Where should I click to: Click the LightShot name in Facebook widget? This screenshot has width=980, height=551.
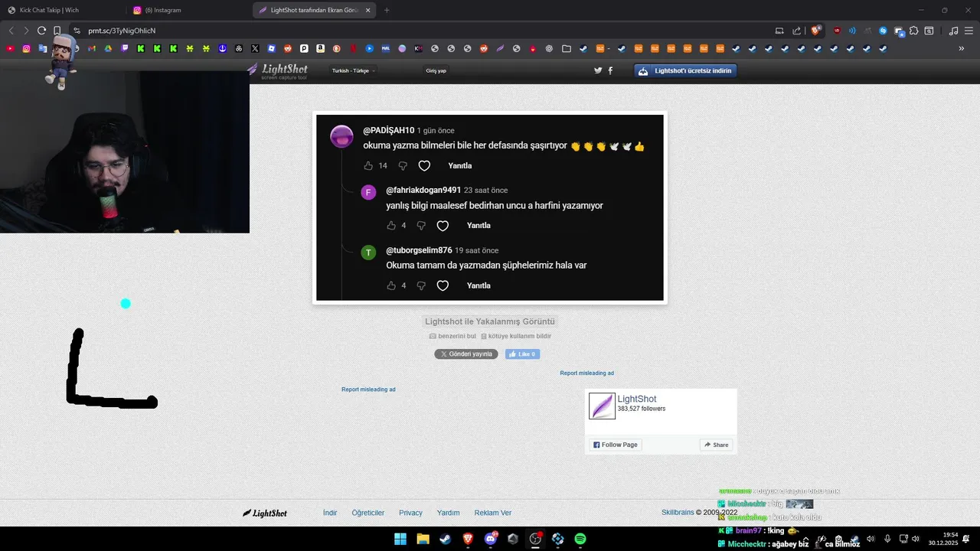click(637, 399)
